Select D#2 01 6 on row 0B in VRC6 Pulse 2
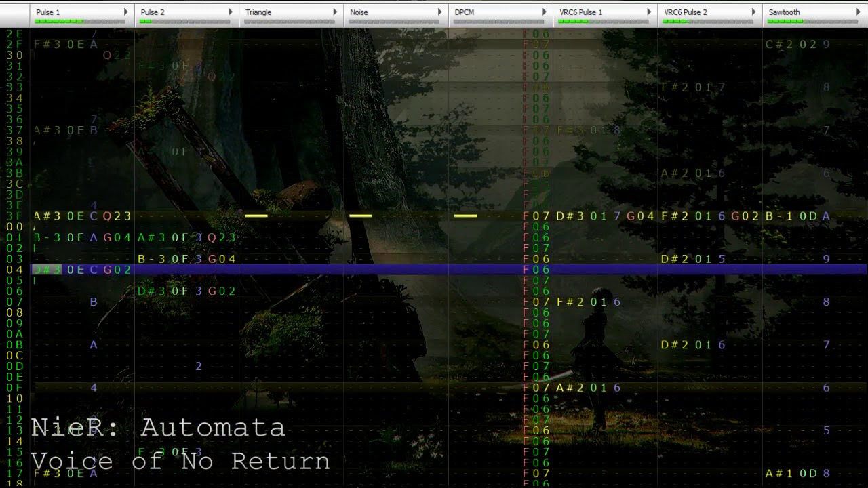The height and width of the screenshot is (488, 868). tap(693, 345)
